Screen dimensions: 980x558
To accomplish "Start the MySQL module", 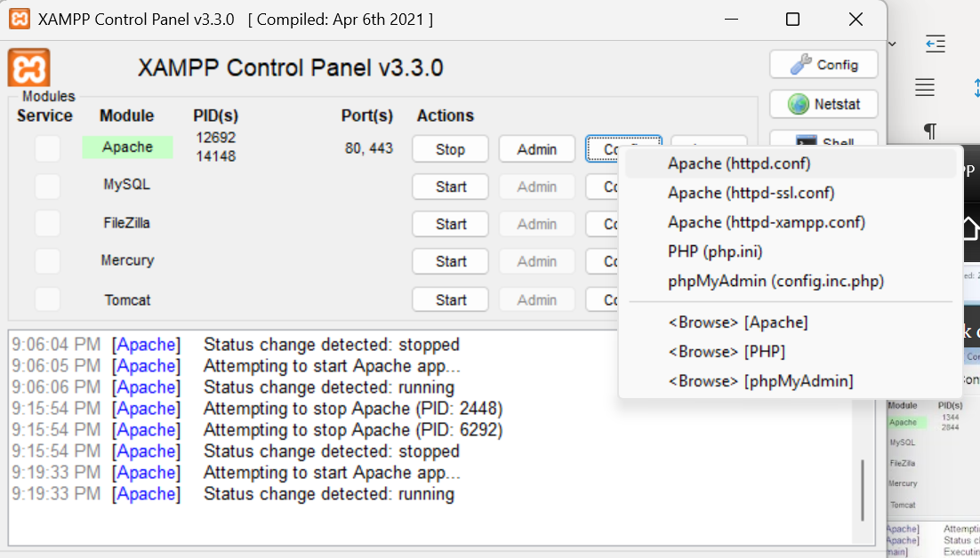I will [450, 187].
